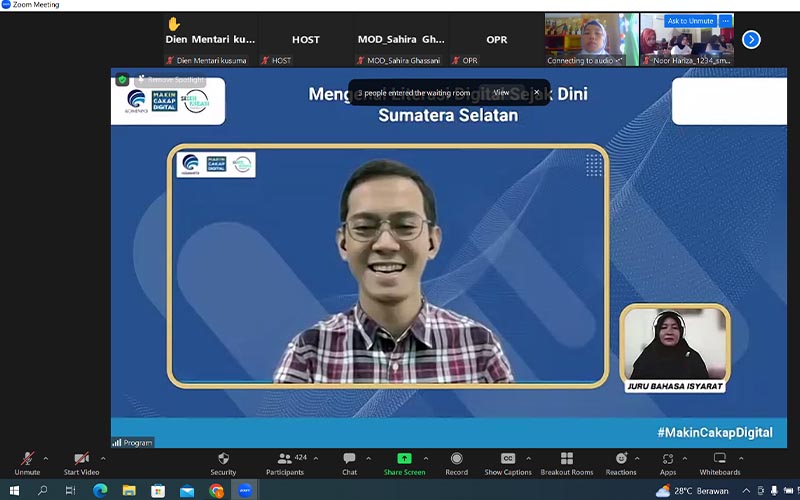The height and width of the screenshot is (500, 800).
Task: Click the Program signal indicator
Action: tap(133, 442)
